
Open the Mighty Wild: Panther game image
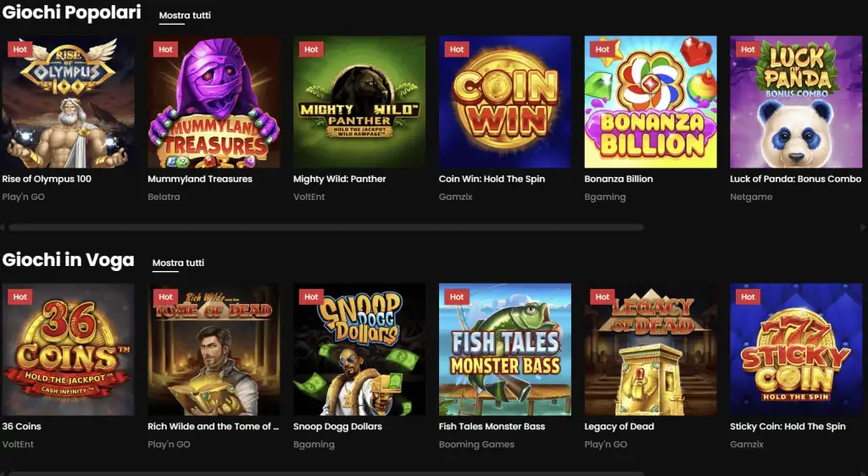359,102
